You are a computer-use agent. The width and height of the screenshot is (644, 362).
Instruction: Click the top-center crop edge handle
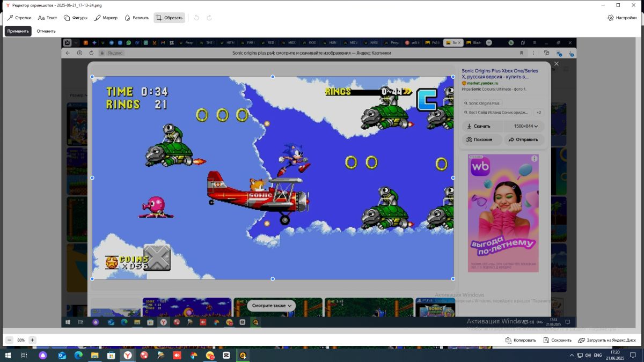[x=273, y=77]
